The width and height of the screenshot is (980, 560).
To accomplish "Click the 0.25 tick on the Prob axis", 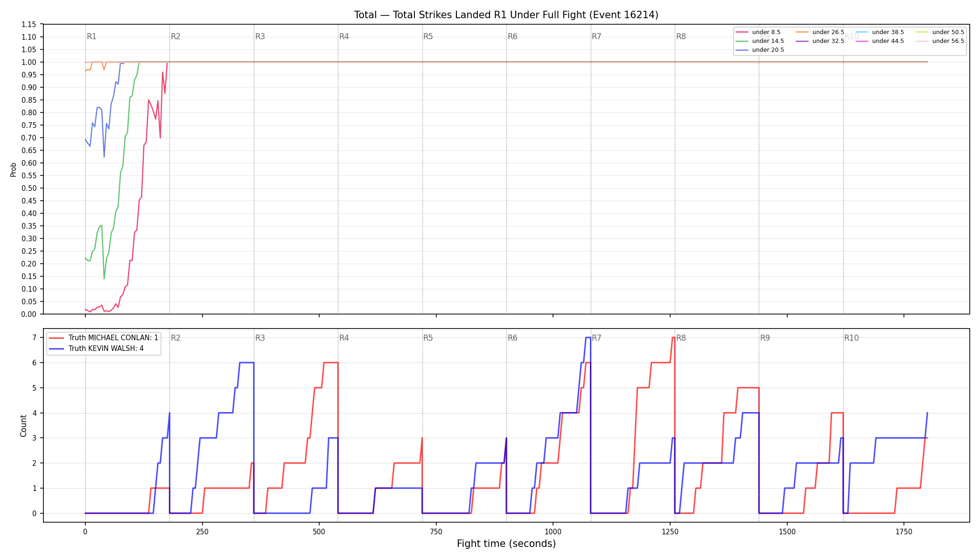I will pyautogui.click(x=29, y=251).
